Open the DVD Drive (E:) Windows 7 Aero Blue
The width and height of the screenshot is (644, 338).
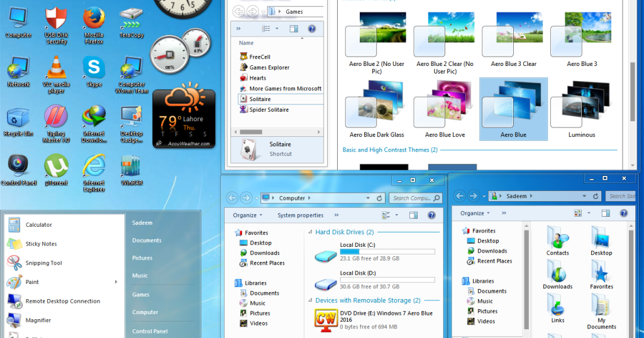[x=374, y=320]
